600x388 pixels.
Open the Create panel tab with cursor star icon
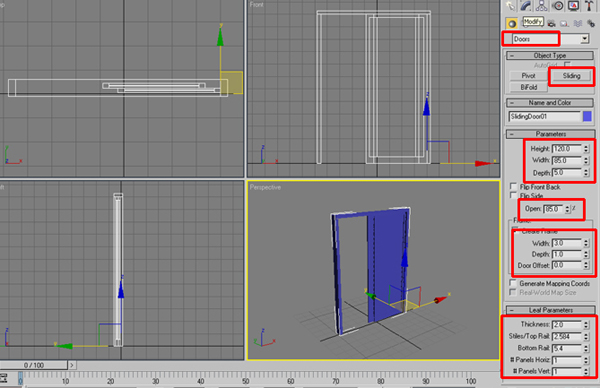(510, 6)
